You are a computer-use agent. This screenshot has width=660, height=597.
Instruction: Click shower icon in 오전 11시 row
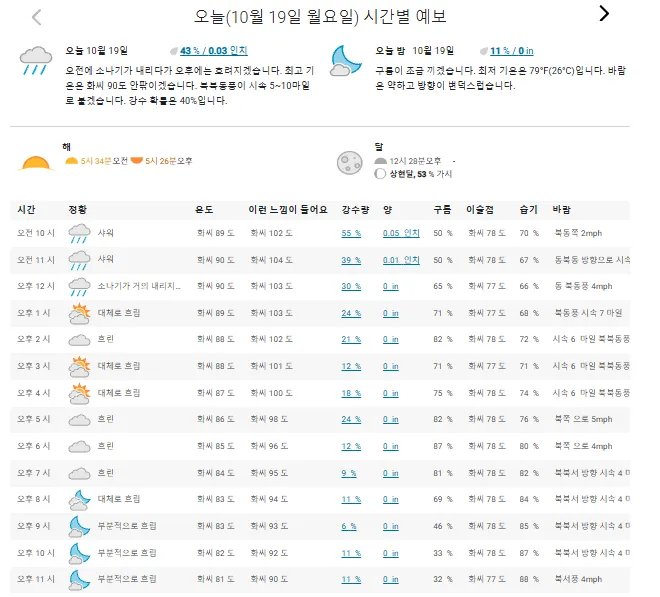click(x=80, y=260)
